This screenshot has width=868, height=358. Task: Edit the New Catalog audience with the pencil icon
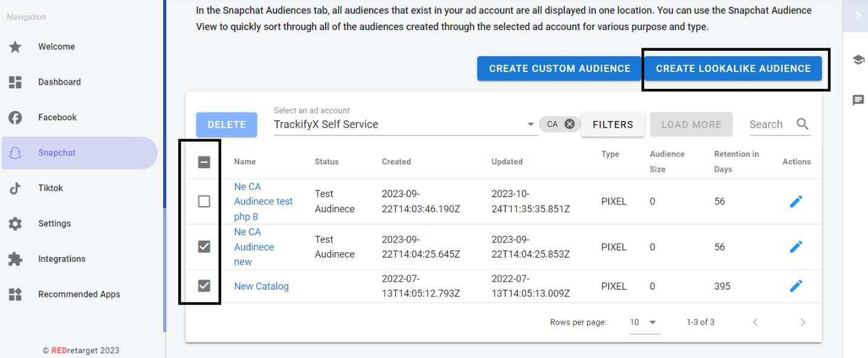[x=796, y=285]
